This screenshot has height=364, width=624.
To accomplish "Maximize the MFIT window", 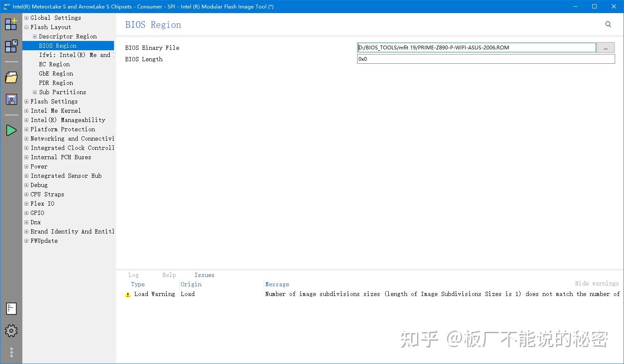I will [594, 6].
